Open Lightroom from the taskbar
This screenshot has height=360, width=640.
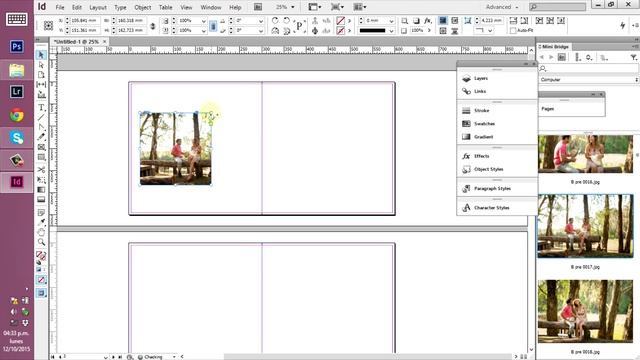(x=16, y=91)
